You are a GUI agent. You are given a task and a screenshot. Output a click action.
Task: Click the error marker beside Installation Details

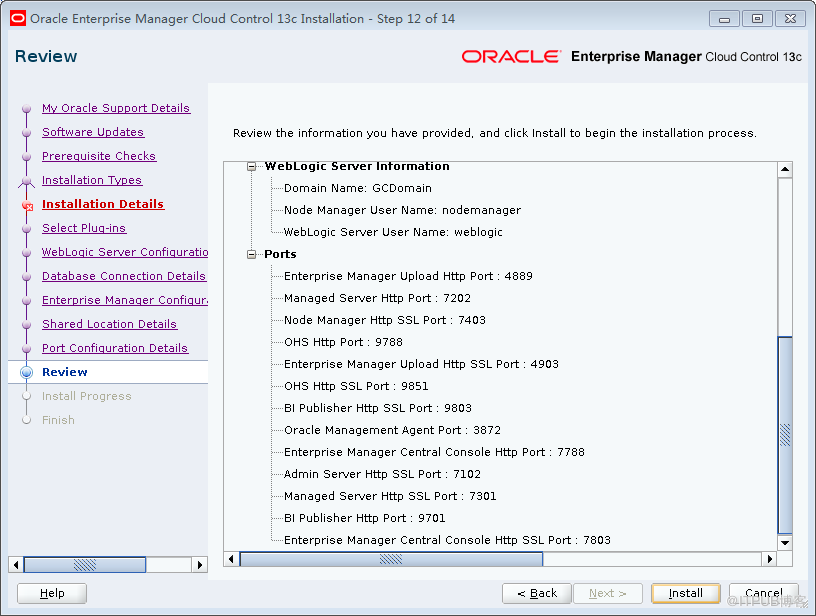[x=28, y=206]
